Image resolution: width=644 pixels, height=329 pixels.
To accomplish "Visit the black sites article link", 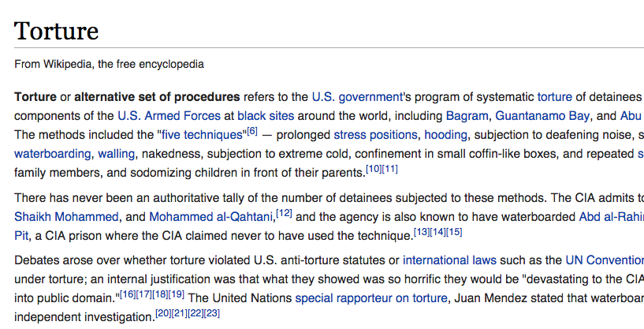I will point(266,116).
